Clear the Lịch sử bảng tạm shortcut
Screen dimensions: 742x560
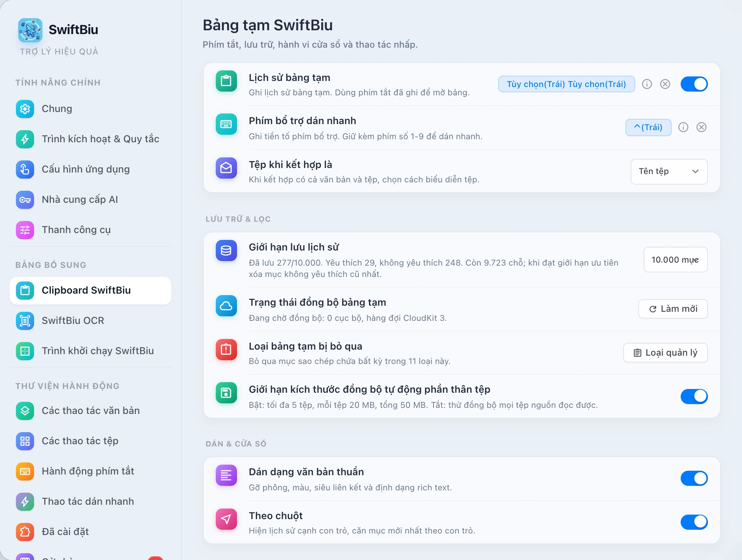pos(665,84)
